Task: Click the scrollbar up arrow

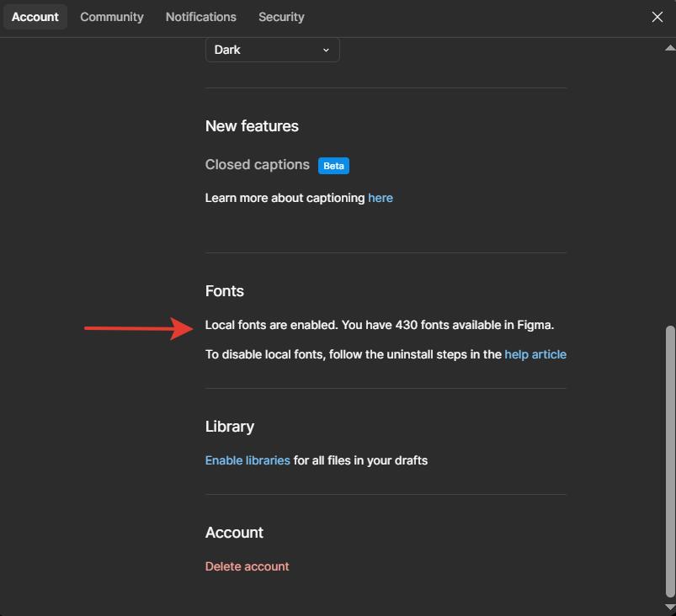Action: point(669,48)
